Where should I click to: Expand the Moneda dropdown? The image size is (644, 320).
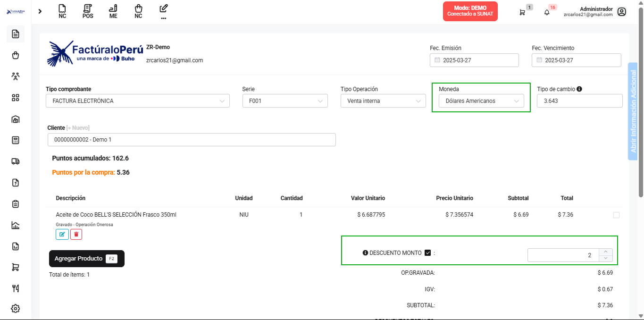[481, 101]
